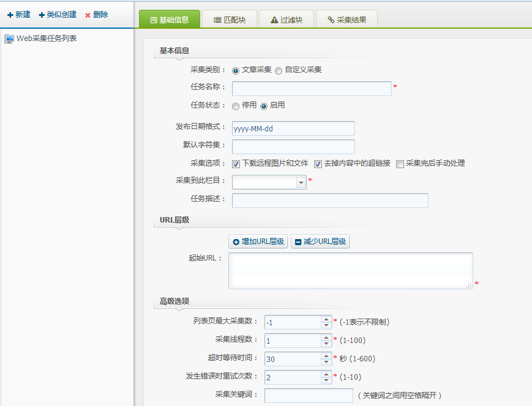Image resolution: width=532 pixels, height=406 pixels.
Task: Select the 文章采集 radio option
Action: tap(236, 71)
